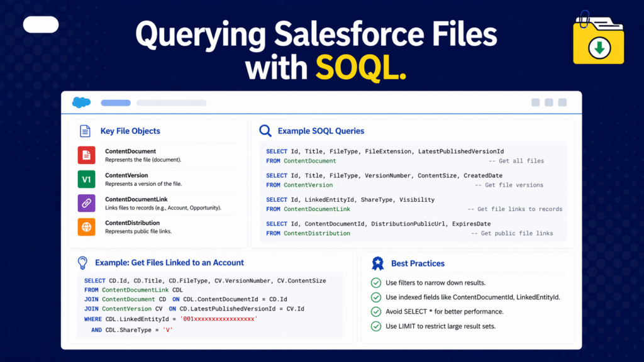Screen dimensions: 644x362
Task: Click the '-- Get file links to records' comment
Action: click(x=515, y=209)
